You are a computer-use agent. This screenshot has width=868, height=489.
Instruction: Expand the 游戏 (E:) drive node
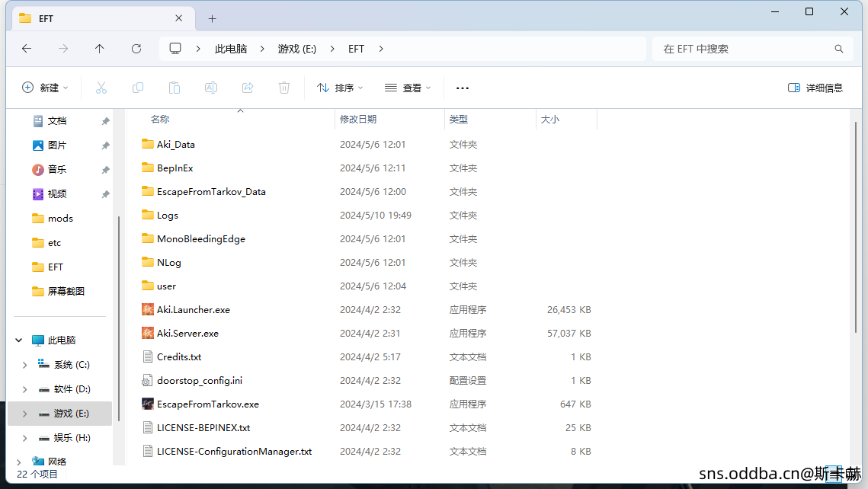(x=25, y=414)
